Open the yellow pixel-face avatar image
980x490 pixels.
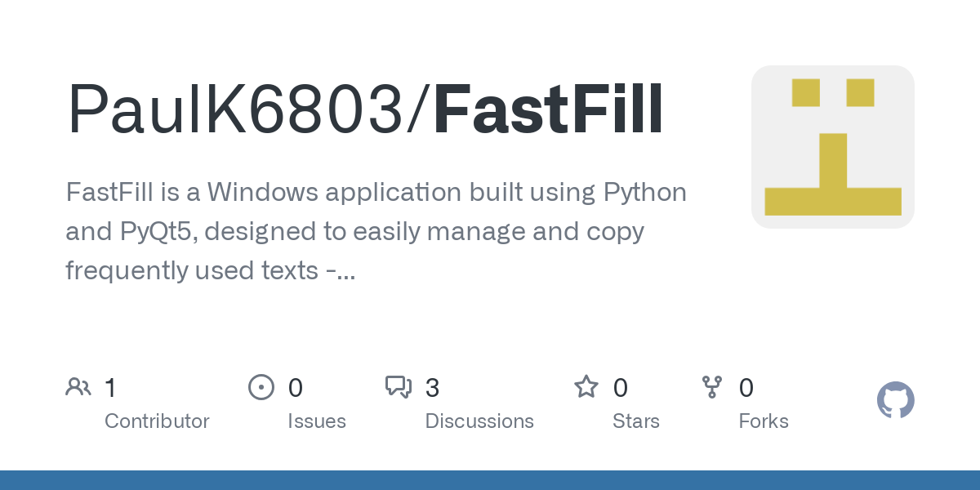click(833, 147)
